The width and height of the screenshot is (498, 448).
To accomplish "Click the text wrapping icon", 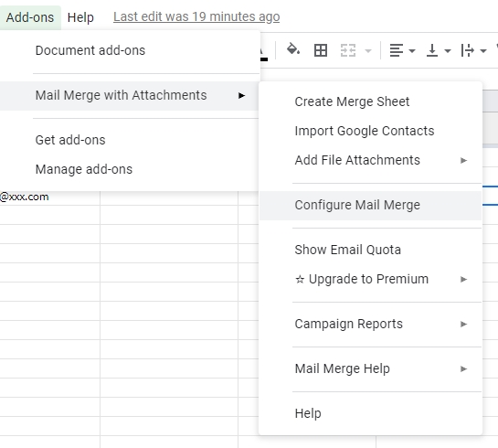I will tap(467, 50).
